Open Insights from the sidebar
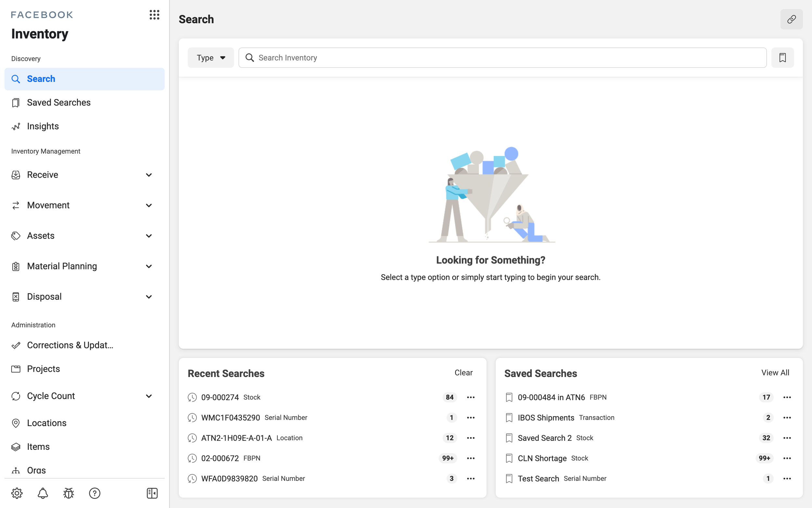Screen dimensions: 812x508 43,126
